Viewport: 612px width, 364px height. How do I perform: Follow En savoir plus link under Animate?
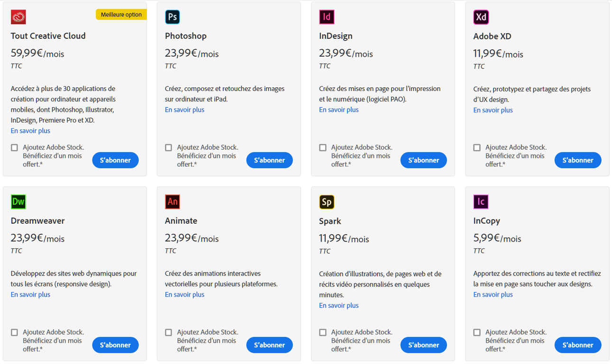184,294
